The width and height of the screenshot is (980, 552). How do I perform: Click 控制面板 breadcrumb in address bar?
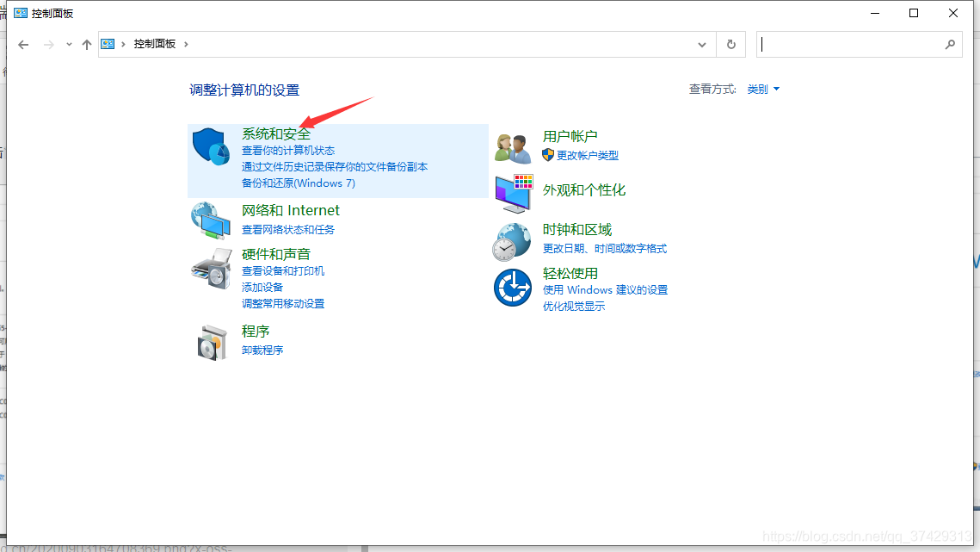154,44
